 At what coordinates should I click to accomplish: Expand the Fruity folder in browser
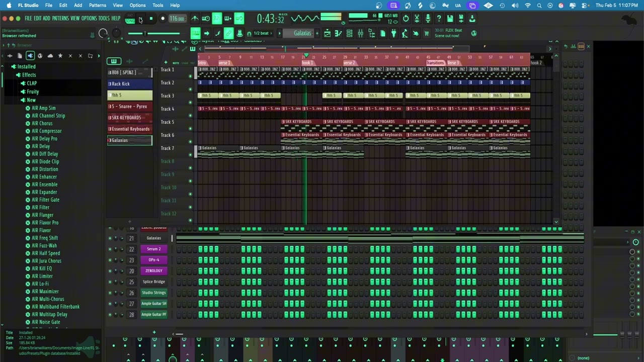click(x=30, y=92)
